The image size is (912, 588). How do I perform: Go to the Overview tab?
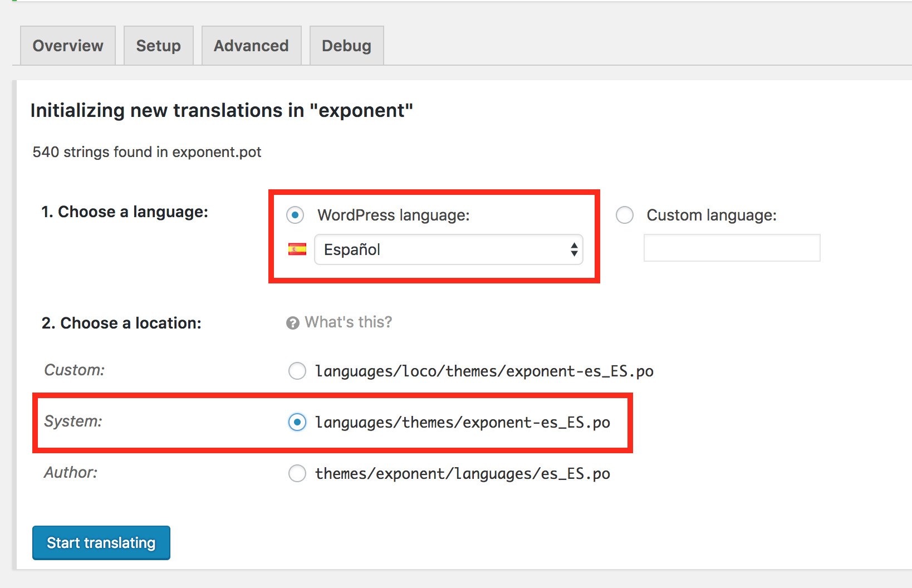tap(67, 45)
